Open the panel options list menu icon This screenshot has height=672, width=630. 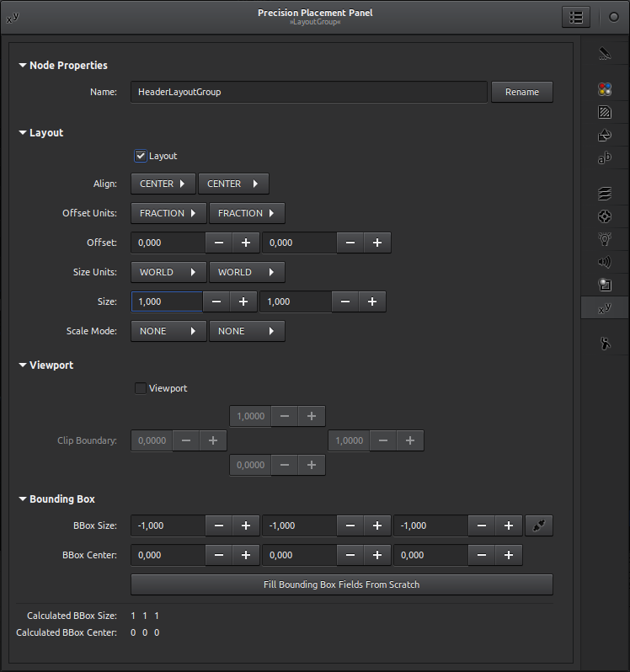pos(575,17)
